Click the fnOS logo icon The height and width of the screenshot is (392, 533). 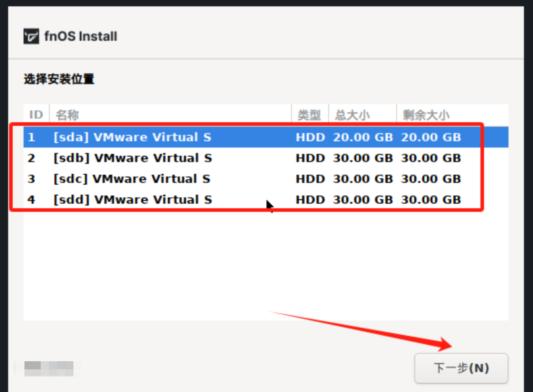pyautogui.click(x=31, y=36)
